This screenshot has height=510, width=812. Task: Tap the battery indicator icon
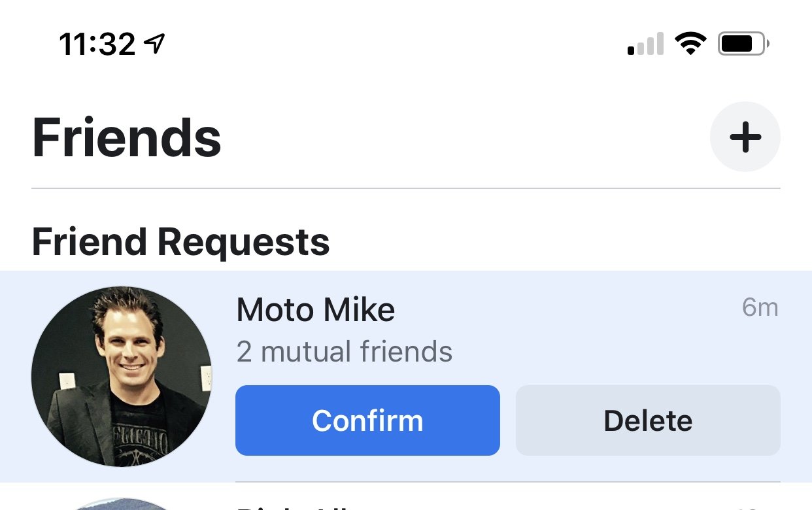[743, 44]
